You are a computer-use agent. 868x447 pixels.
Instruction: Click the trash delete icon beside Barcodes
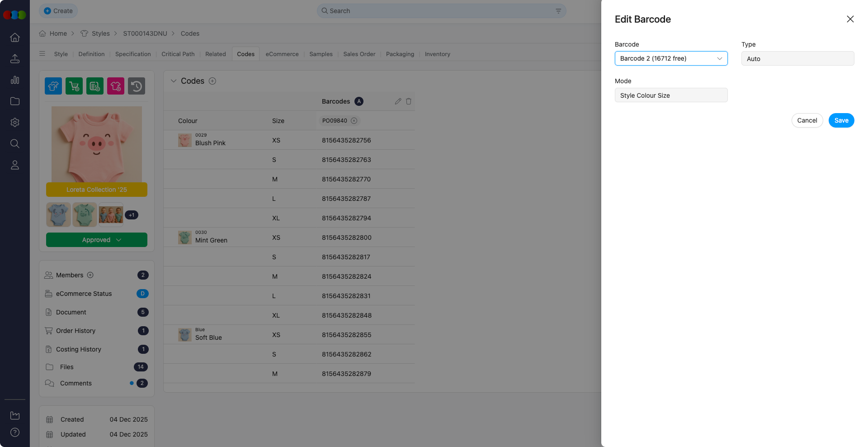pos(409,101)
